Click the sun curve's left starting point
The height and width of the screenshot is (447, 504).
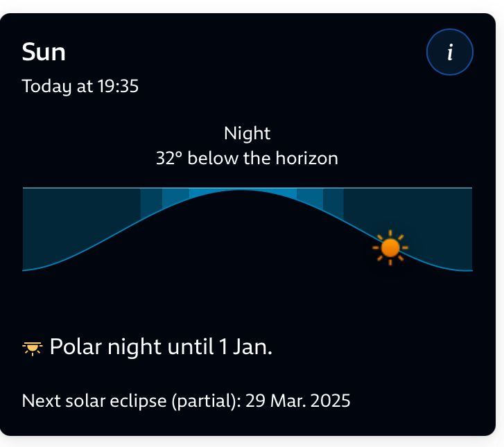[23, 270]
